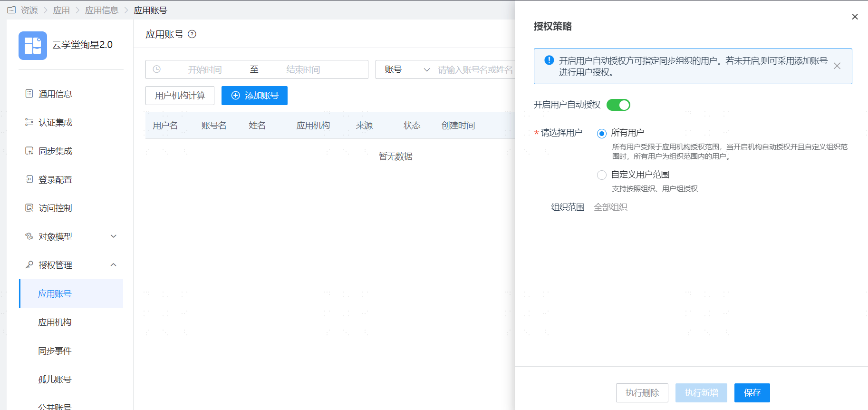The height and width of the screenshot is (410, 868).
Task: Click the 全部组织 value text
Action: pos(611,207)
